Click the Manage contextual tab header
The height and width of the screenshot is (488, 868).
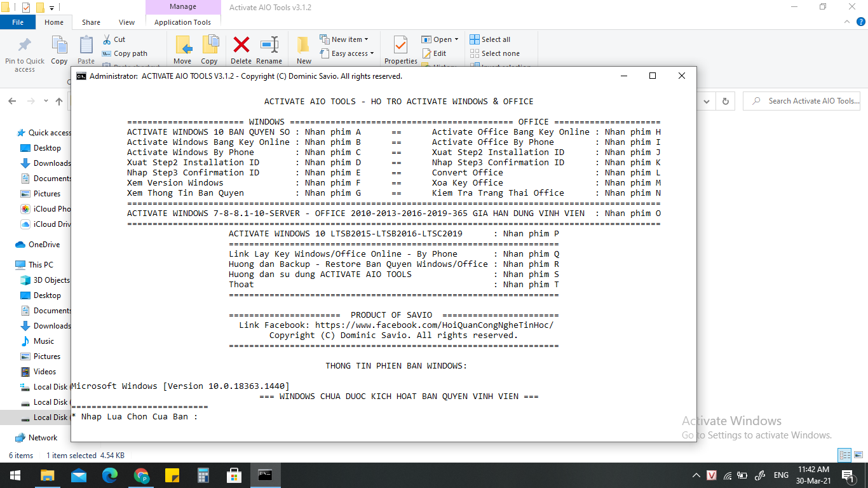click(182, 7)
